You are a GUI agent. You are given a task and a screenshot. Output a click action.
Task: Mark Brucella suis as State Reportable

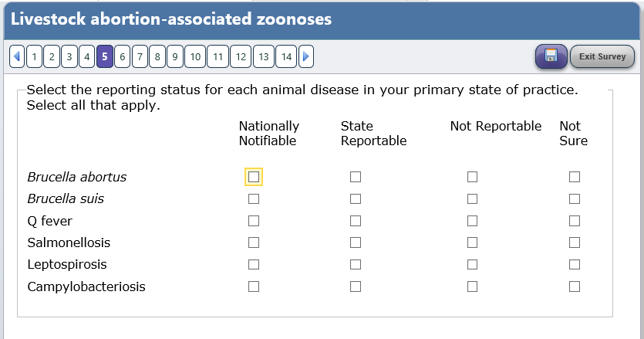[x=356, y=199]
